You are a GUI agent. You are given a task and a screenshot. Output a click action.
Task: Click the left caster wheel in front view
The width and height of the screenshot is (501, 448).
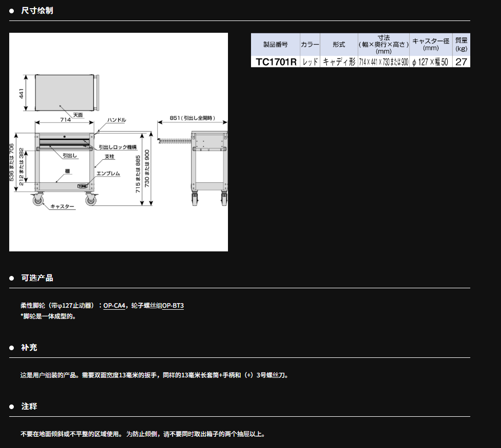[38, 200]
